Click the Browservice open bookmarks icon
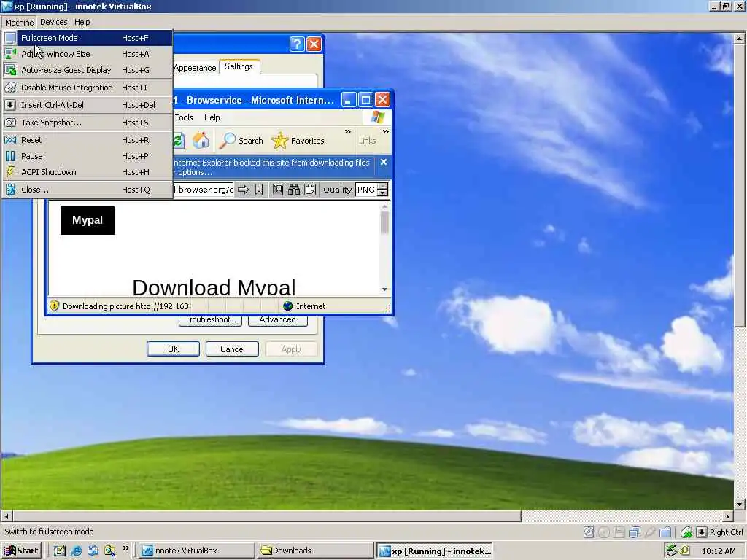Image resolution: width=747 pixels, height=560 pixels. pyautogui.click(x=278, y=190)
